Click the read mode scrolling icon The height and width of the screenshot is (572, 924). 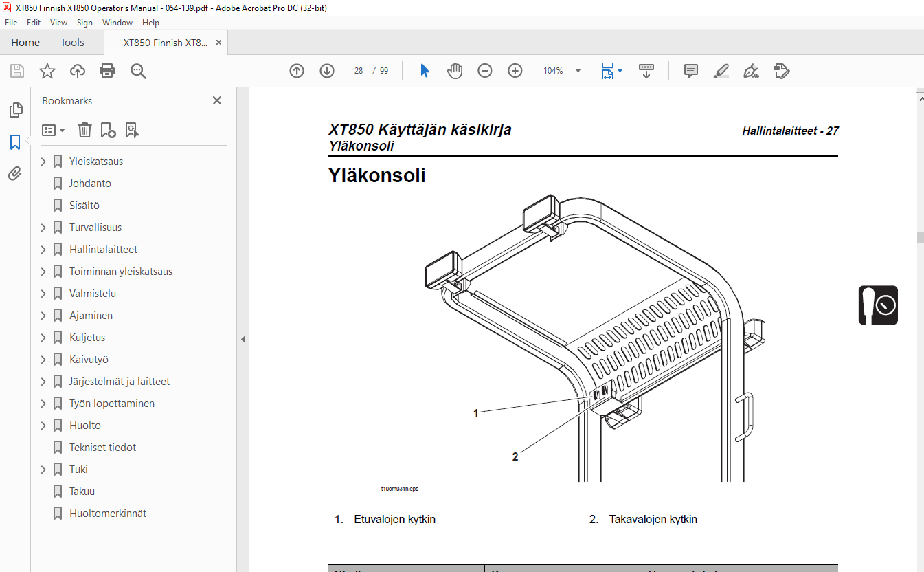tap(646, 71)
